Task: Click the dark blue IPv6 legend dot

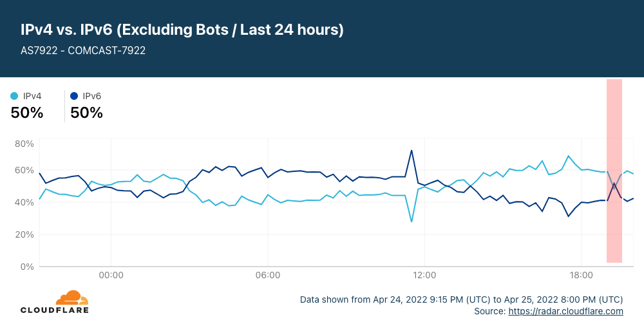Action: point(74,96)
